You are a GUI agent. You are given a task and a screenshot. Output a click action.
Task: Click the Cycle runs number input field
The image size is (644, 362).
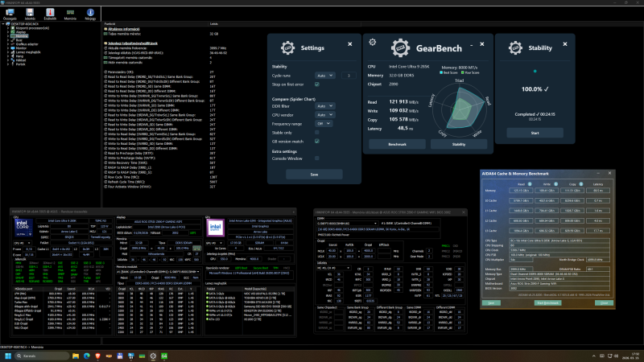pos(349,76)
